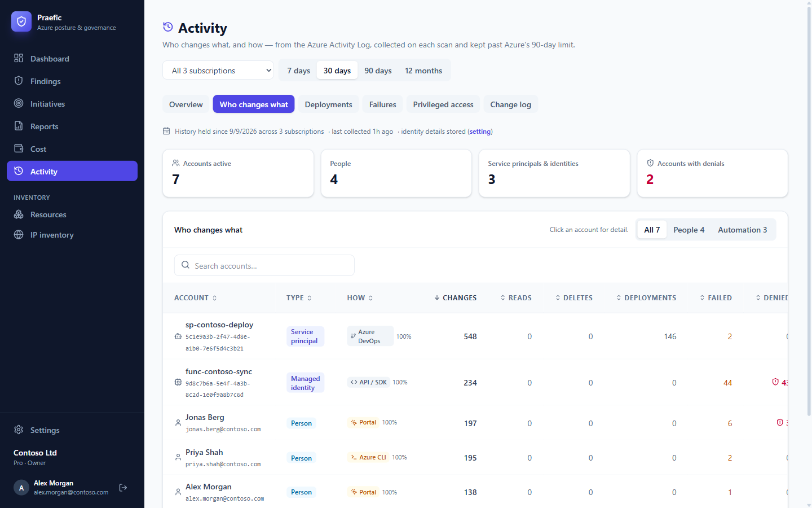Sort the table by HOW column

[360, 298]
